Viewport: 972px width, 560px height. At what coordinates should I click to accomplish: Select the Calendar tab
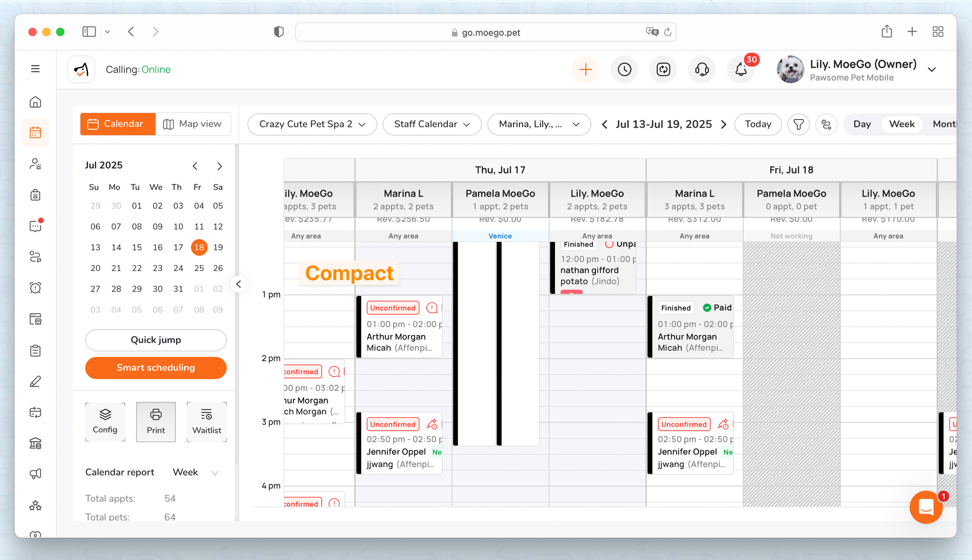pyautogui.click(x=118, y=124)
